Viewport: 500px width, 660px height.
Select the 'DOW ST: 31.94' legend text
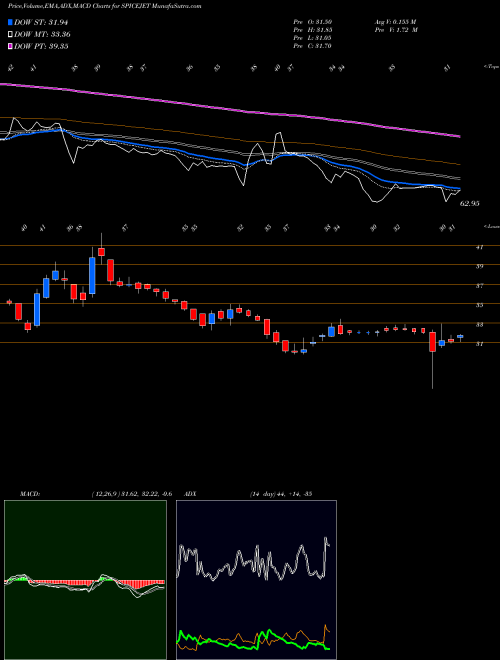point(41,22)
